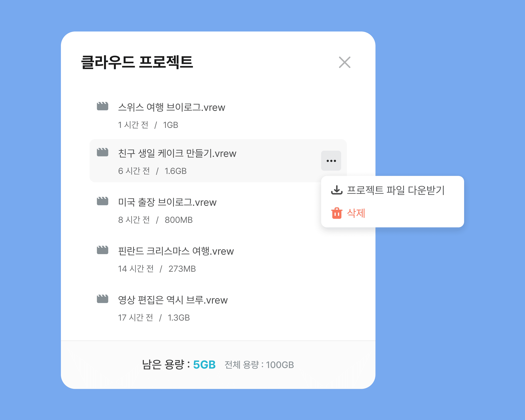The height and width of the screenshot is (420, 525).
Task: Open the 영상 편집은 역시 브루.vrew project
Action: (173, 300)
